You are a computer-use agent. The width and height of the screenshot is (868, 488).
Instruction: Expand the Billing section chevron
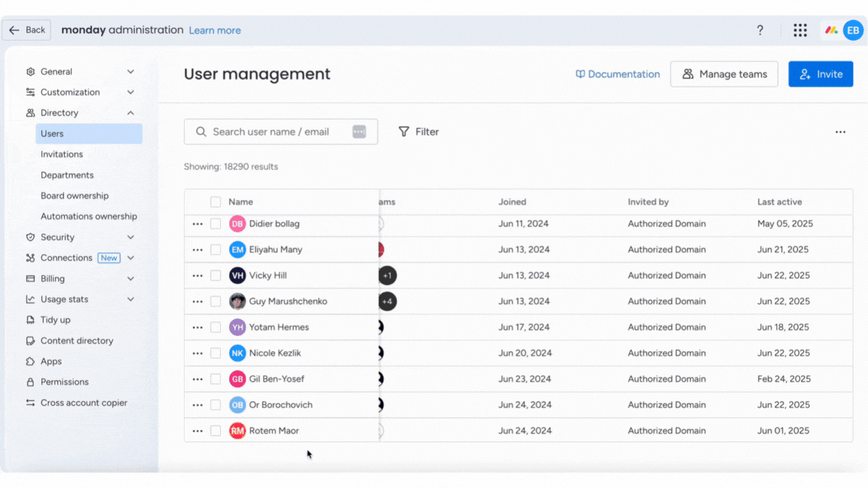click(130, 279)
